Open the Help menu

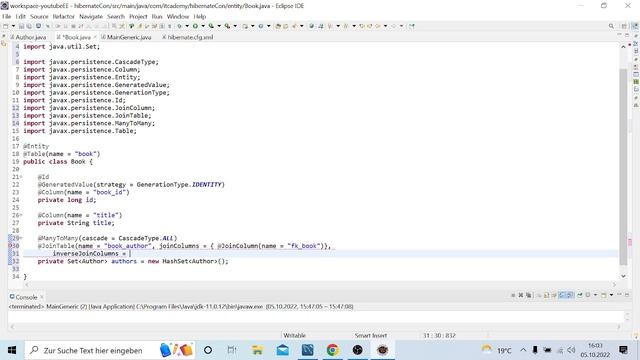click(200, 16)
